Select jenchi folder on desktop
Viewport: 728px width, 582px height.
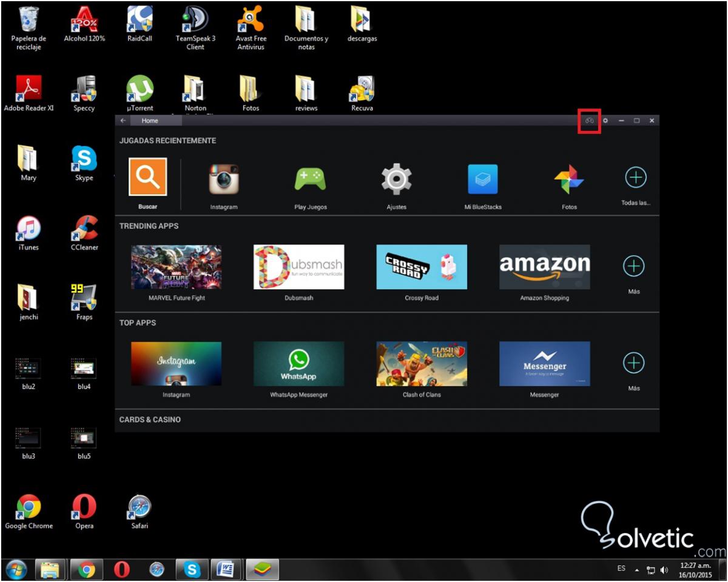tap(29, 303)
